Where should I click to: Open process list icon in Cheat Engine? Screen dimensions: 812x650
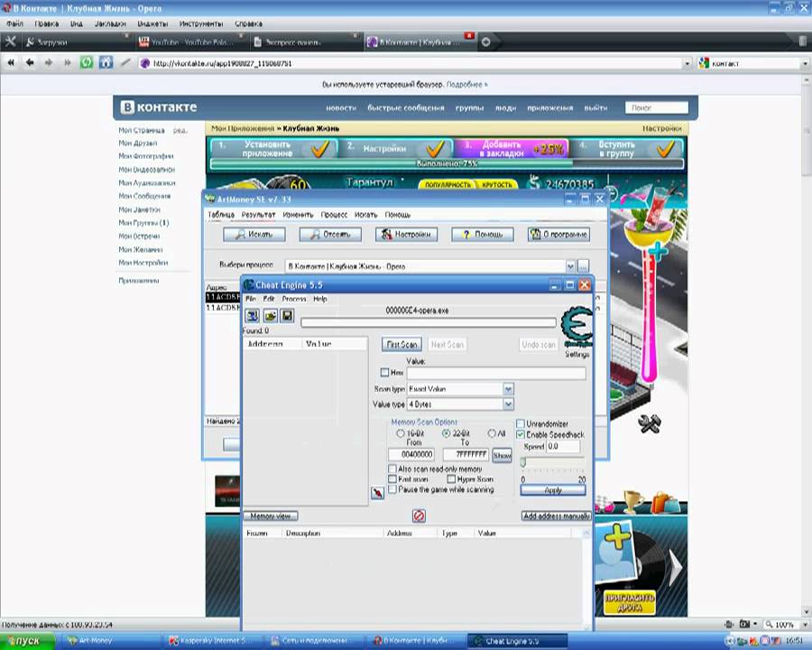click(x=253, y=316)
